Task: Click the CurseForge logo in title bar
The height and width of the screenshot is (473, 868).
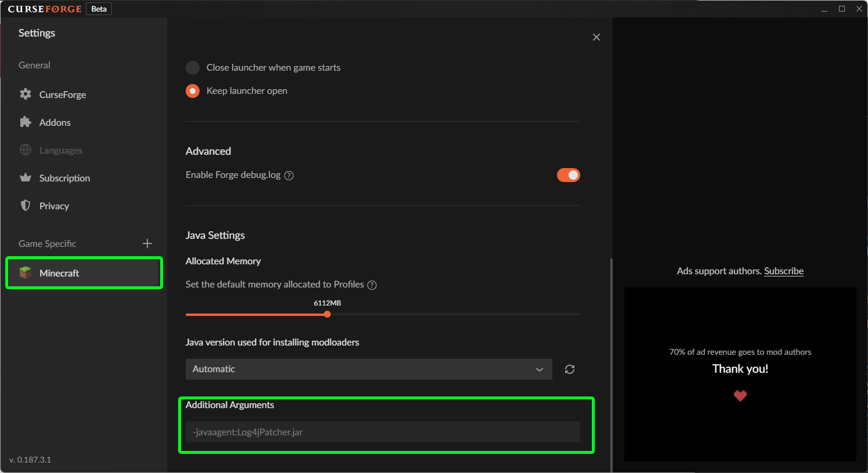Action: pyautogui.click(x=45, y=9)
